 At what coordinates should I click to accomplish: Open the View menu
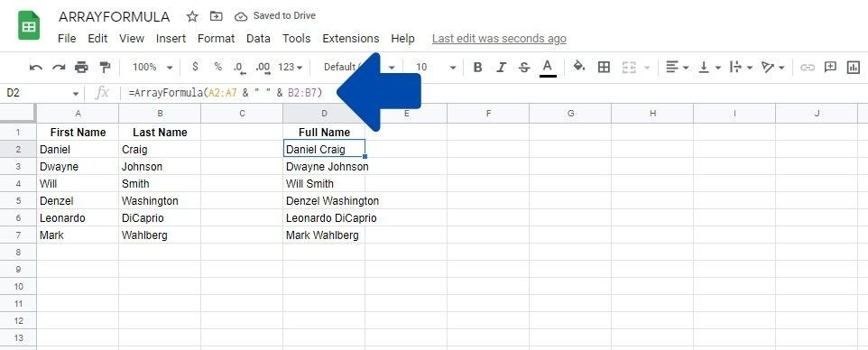tap(131, 38)
